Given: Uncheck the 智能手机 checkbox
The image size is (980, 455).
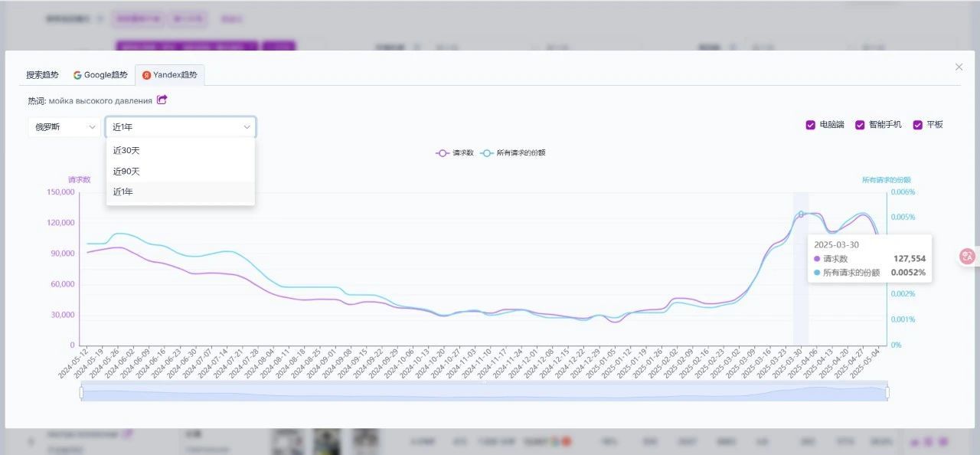Looking at the screenshot, I should coord(860,125).
